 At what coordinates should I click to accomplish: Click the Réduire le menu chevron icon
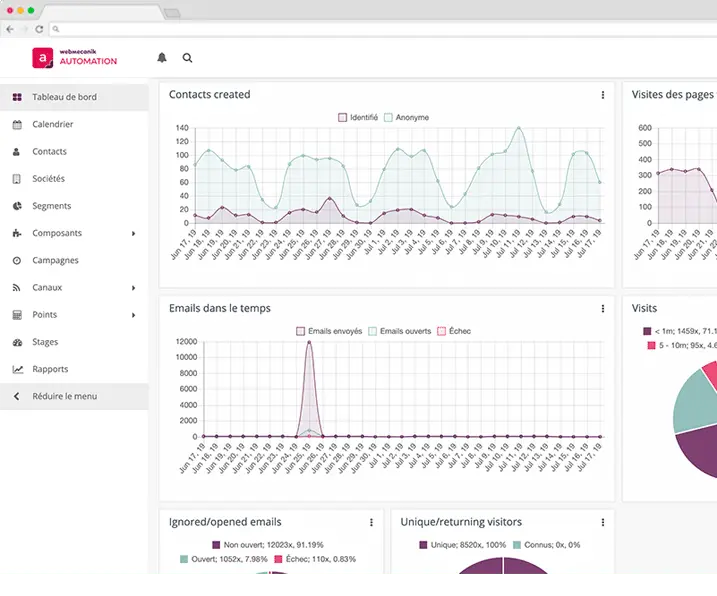coord(16,396)
